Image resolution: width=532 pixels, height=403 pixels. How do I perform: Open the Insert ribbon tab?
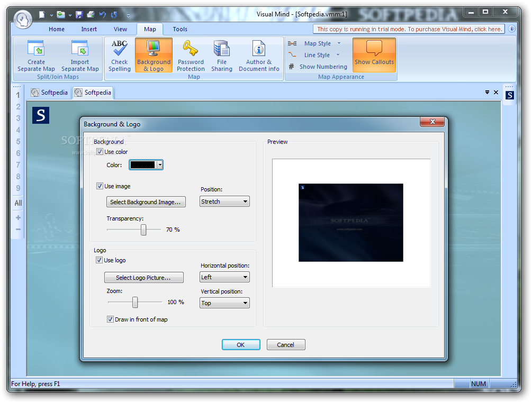89,29
